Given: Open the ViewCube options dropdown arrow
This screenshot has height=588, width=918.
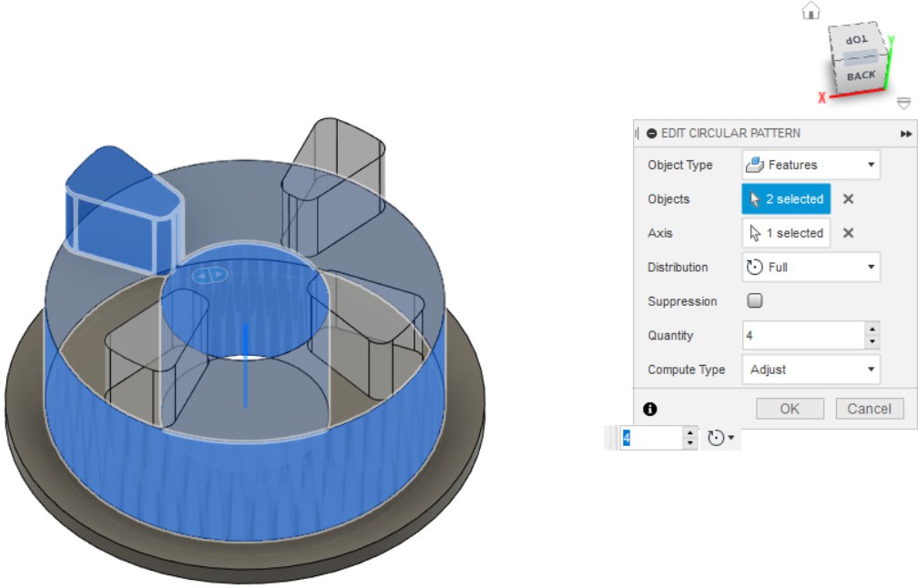Looking at the screenshot, I should (x=903, y=103).
